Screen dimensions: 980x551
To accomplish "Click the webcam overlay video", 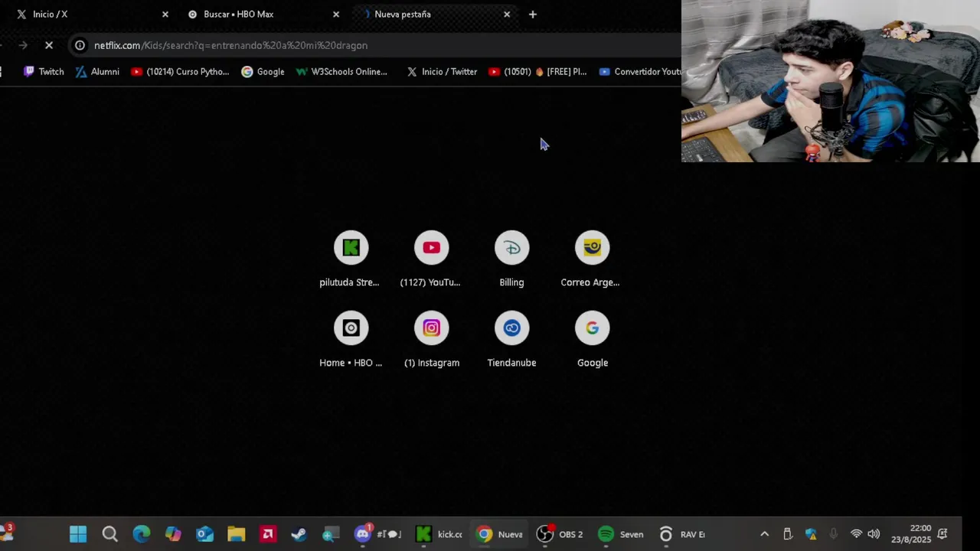I will pyautogui.click(x=831, y=81).
